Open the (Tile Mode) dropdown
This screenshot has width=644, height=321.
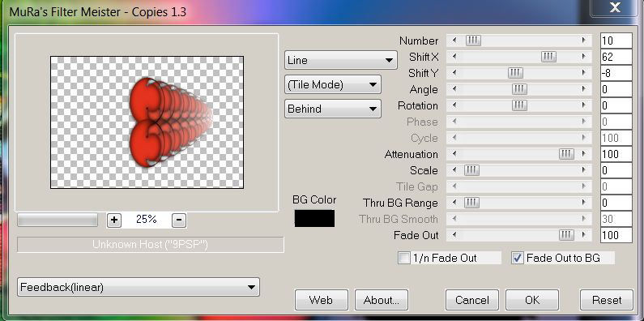coord(333,84)
